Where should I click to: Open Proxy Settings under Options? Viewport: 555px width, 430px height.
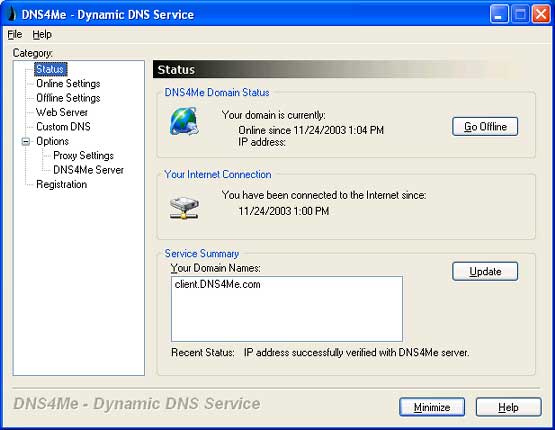(84, 156)
